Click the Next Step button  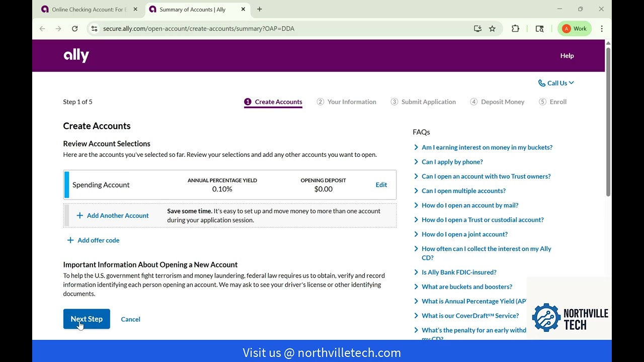(x=87, y=319)
